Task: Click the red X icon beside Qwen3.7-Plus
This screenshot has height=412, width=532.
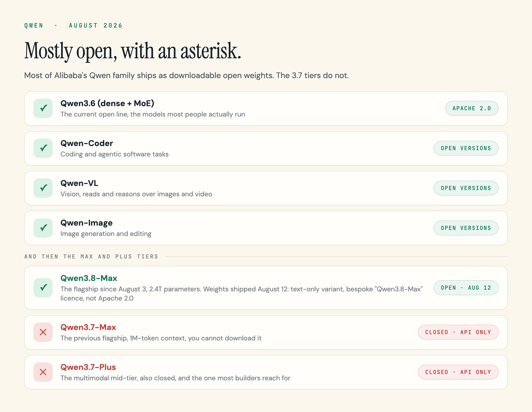Action: pyautogui.click(x=43, y=372)
